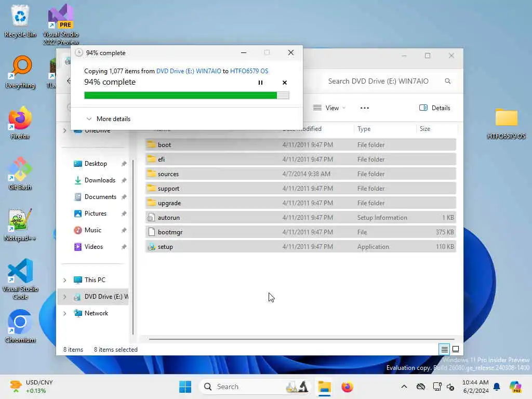
Task: Open Notepad++ desktop shortcut
Action: [20, 224]
